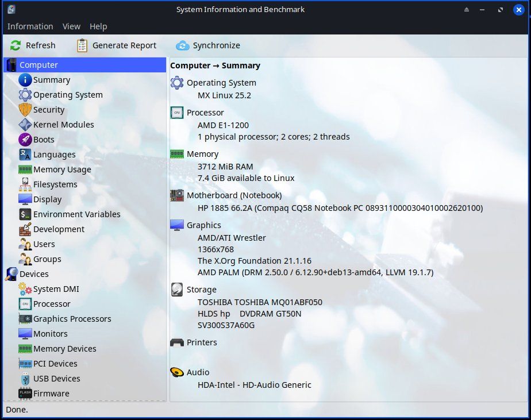The width and height of the screenshot is (531, 420).
Task: Click the "AMD/ATI Wrestler" value
Action: pos(232,238)
